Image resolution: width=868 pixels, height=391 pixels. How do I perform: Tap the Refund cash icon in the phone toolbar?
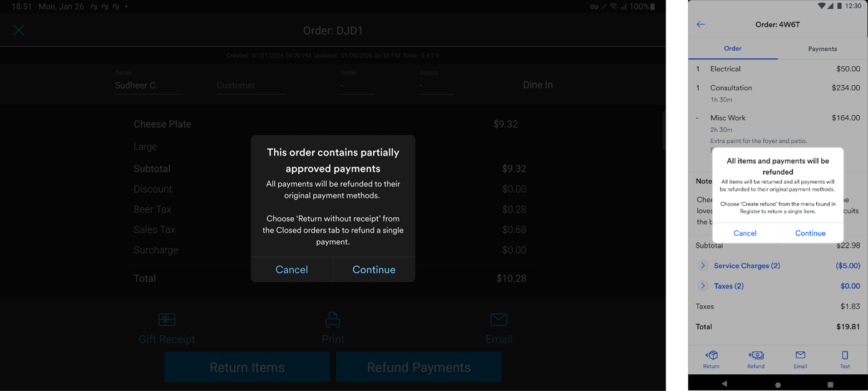point(756,355)
